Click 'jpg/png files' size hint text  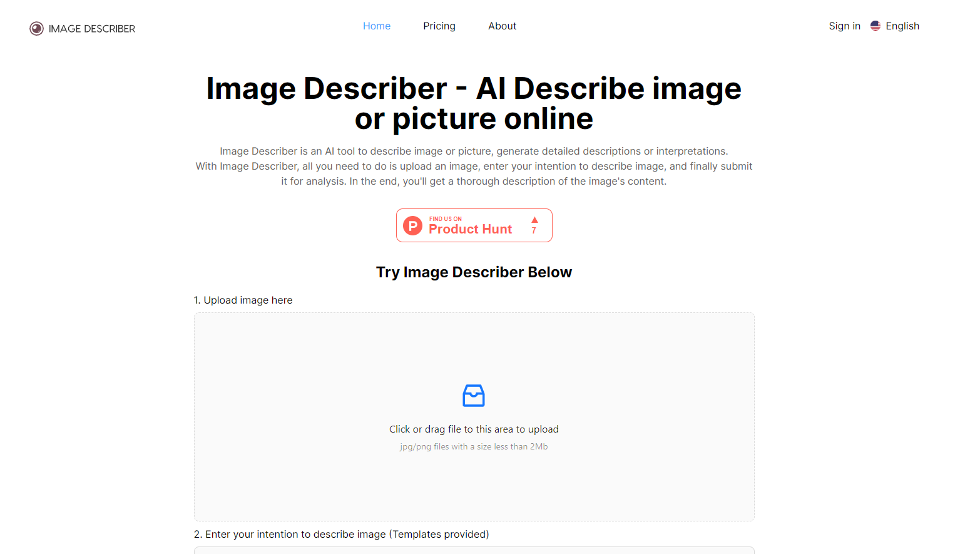coord(474,447)
